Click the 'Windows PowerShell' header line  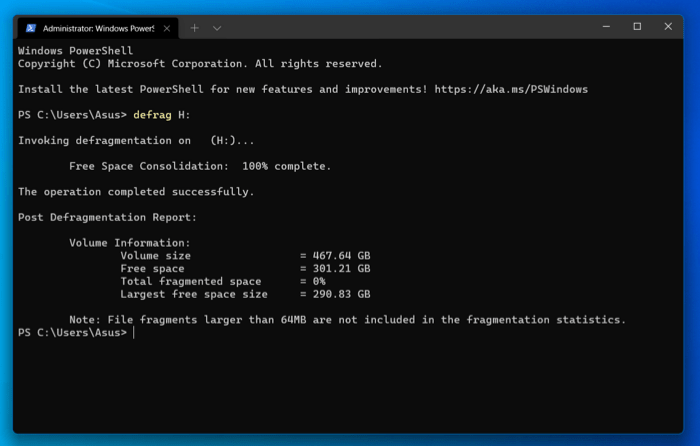pos(75,51)
